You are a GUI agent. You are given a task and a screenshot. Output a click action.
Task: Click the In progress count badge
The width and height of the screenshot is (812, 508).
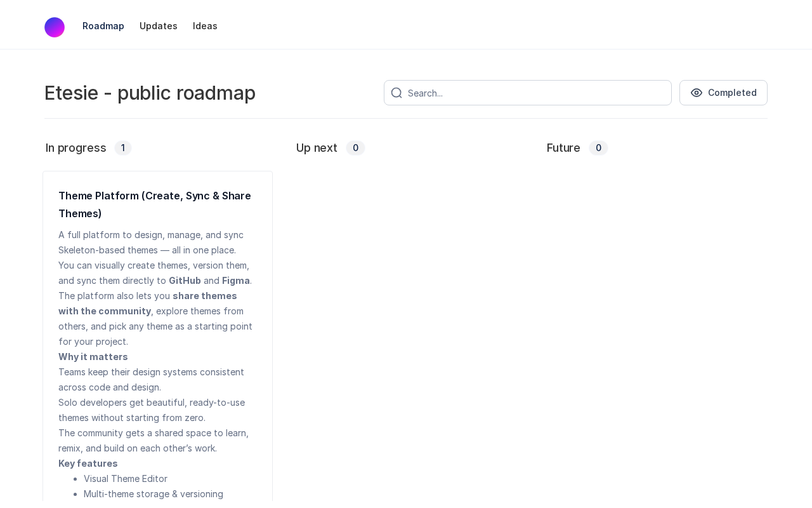(x=123, y=148)
